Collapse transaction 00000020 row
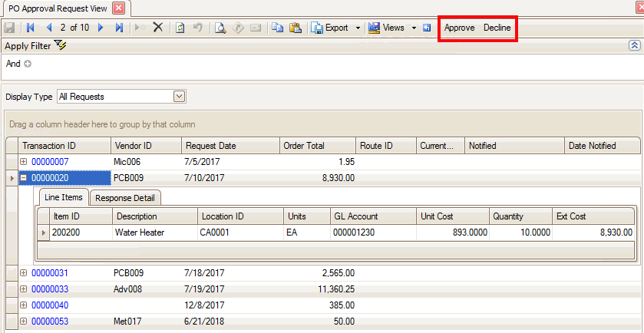Viewport: 644px width, 333px height. click(x=24, y=178)
